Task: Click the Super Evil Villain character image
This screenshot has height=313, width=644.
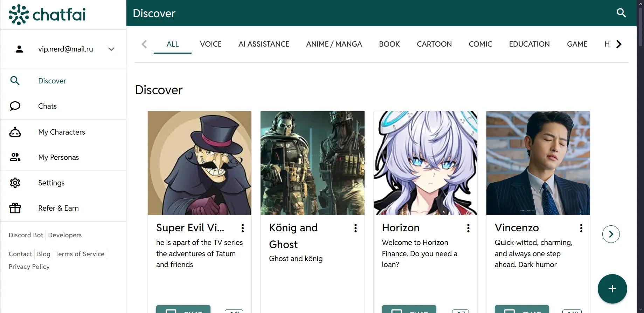Action: (200, 163)
